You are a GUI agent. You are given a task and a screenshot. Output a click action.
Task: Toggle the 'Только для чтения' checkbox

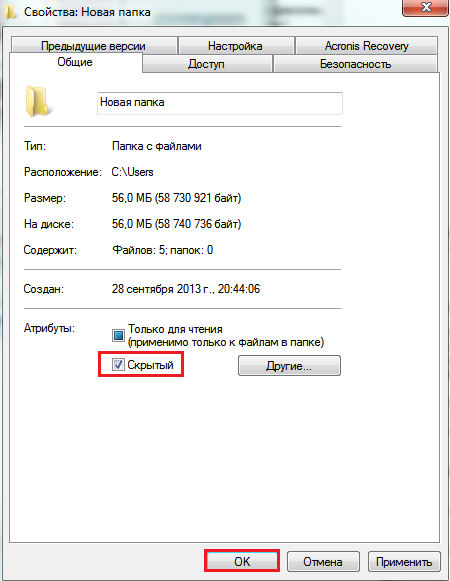118,335
